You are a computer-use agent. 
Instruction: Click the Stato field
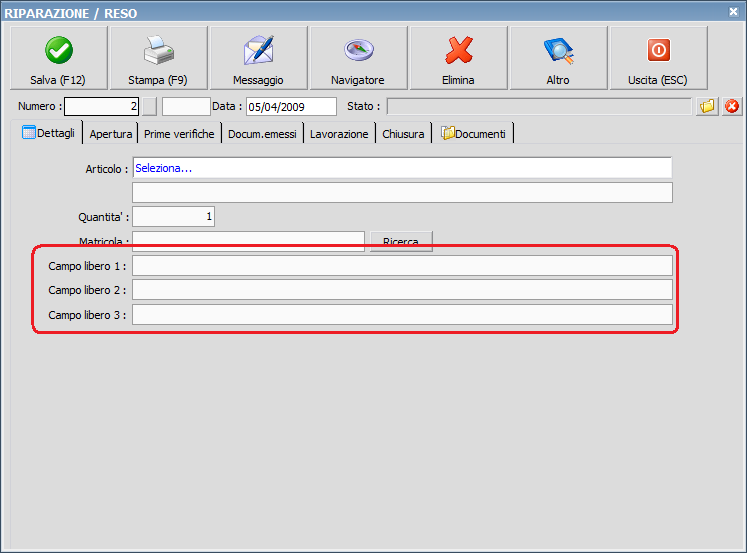point(539,106)
